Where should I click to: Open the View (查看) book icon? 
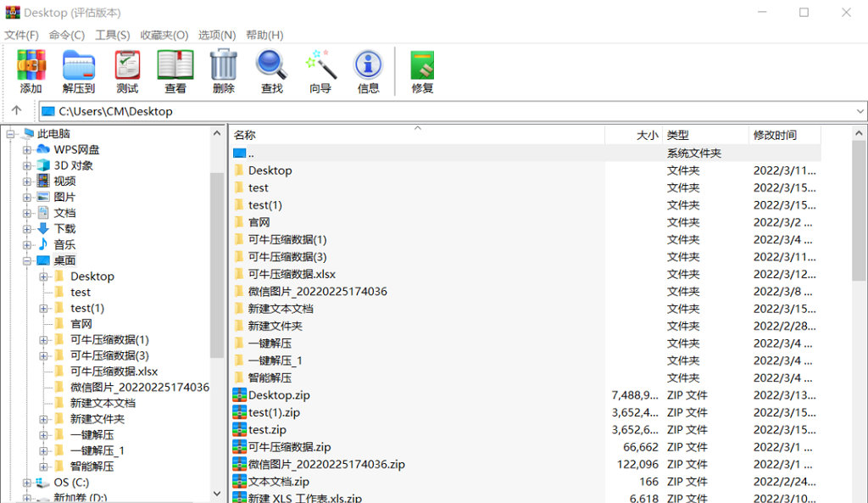coord(175,64)
